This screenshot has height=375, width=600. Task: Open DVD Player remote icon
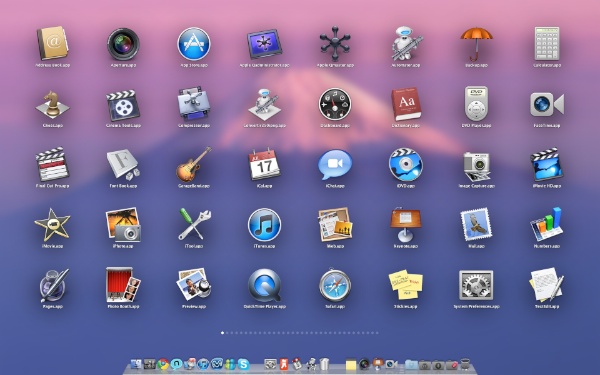coord(476,103)
